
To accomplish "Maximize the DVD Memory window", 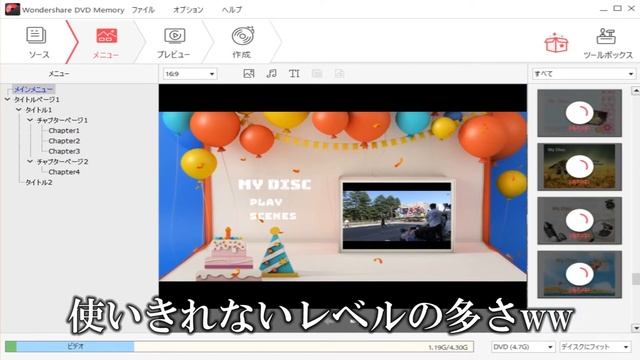I will point(618,8).
